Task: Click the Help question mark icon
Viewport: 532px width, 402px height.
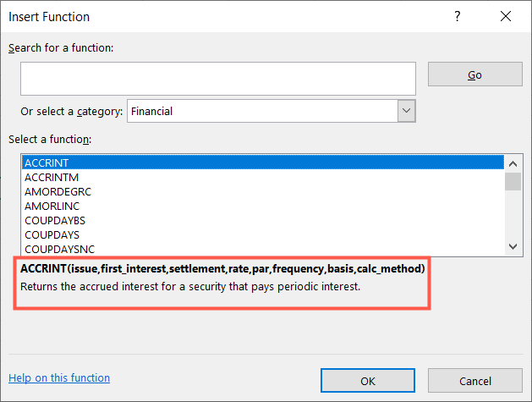Action: (458, 16)
